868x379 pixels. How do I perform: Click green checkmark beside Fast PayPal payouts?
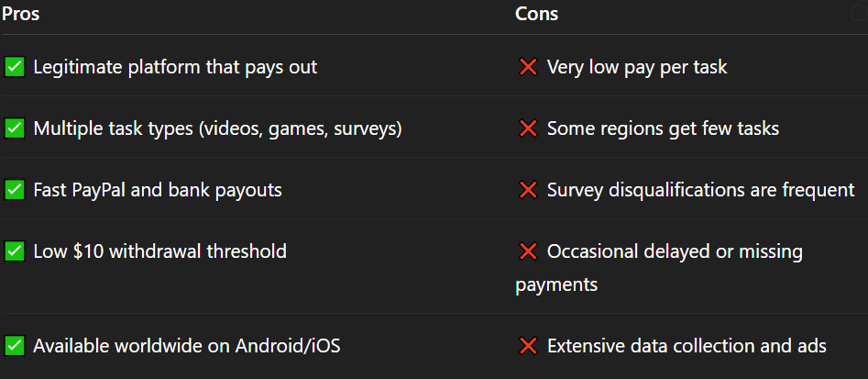(15, 191)
